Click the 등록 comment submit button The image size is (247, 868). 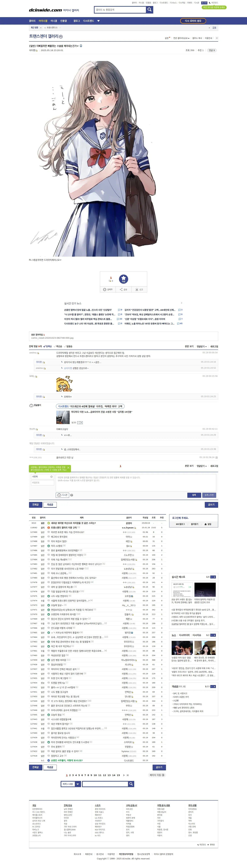(194, 495)
